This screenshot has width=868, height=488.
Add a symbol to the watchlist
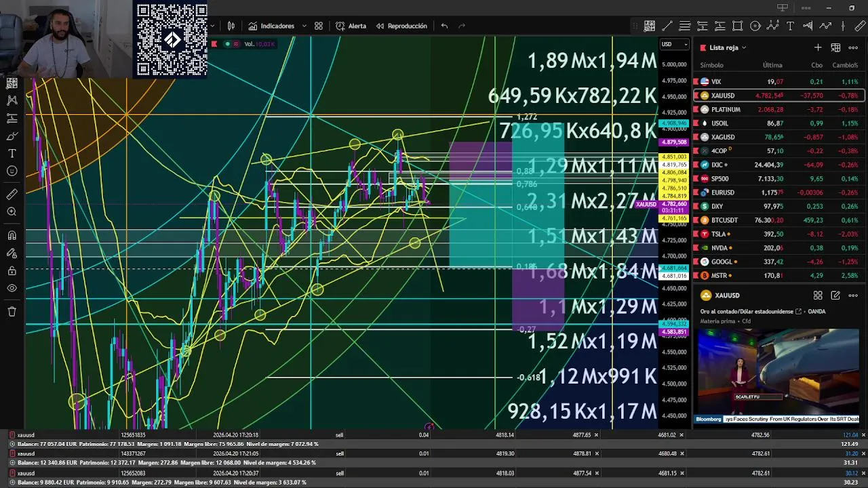(818, 47)
